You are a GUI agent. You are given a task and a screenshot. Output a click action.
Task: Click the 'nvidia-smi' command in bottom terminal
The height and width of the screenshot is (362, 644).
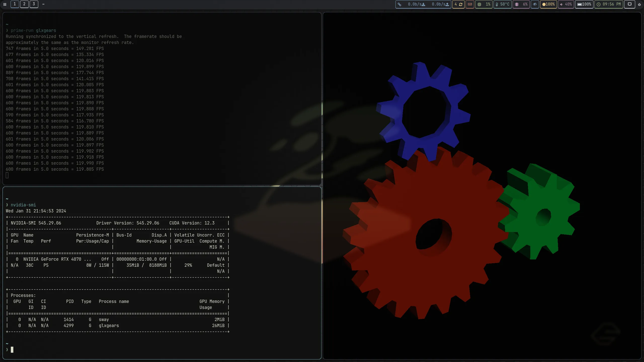click(x=23, y=205)
